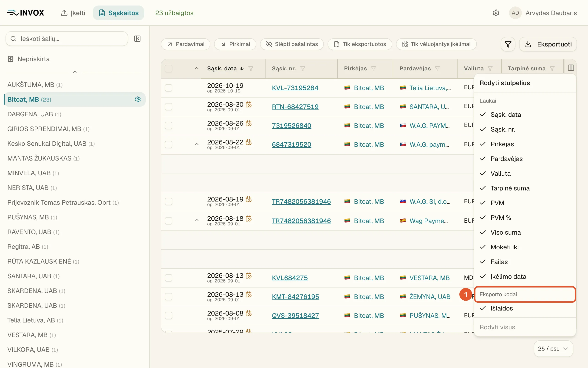The image size is (588, 368).
Task: Tick checkbox for invoice QVS-39518427
Action: point(169,315)
